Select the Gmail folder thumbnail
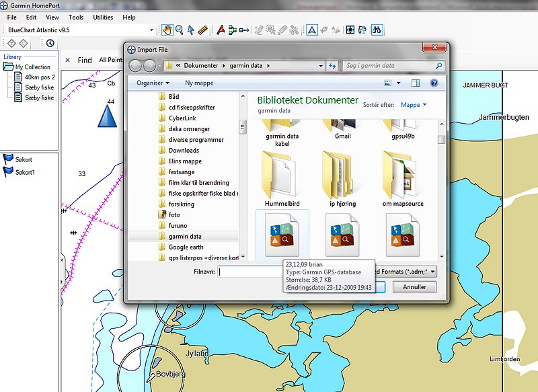This screenshot has height=392, width=538. point(342,130)
